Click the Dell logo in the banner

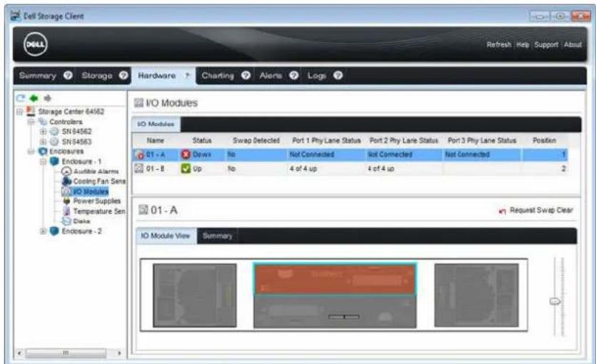[x=36, y=44]
